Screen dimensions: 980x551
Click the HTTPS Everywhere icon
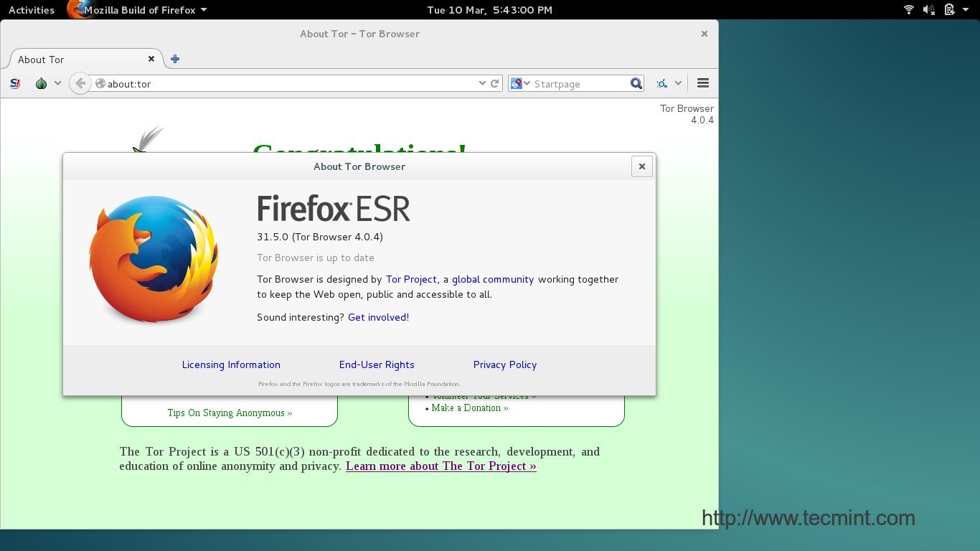661,84
